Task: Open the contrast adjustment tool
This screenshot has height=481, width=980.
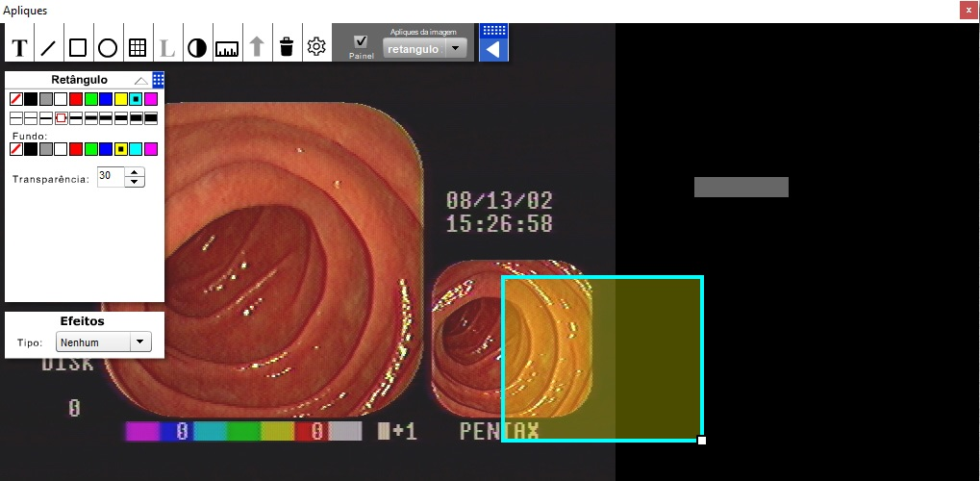Action: tap(197, 47)
